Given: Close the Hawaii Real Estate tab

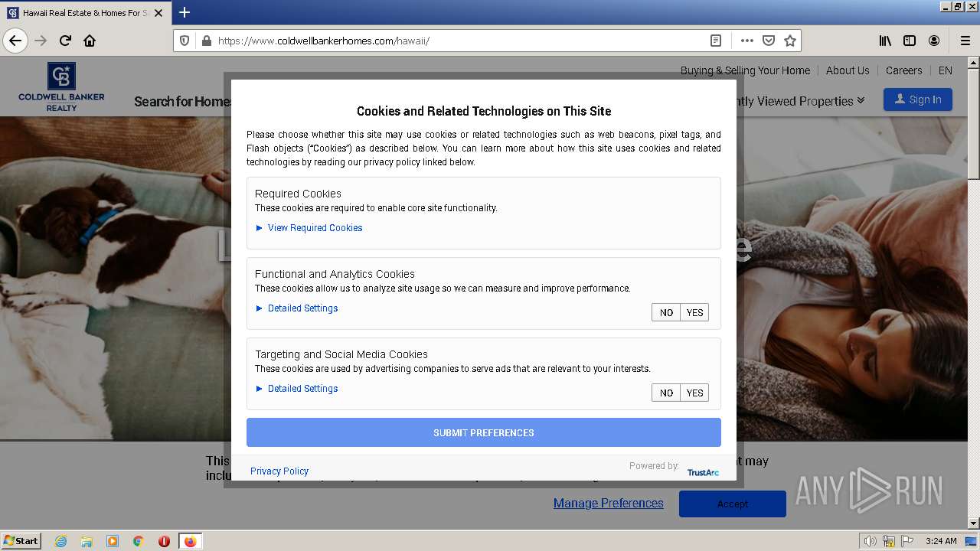Looking at the screenshot, I should point(158,13).
